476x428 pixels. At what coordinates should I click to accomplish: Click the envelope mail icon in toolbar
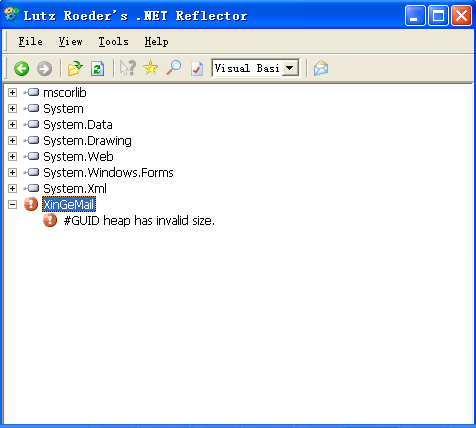pos(321,68)
